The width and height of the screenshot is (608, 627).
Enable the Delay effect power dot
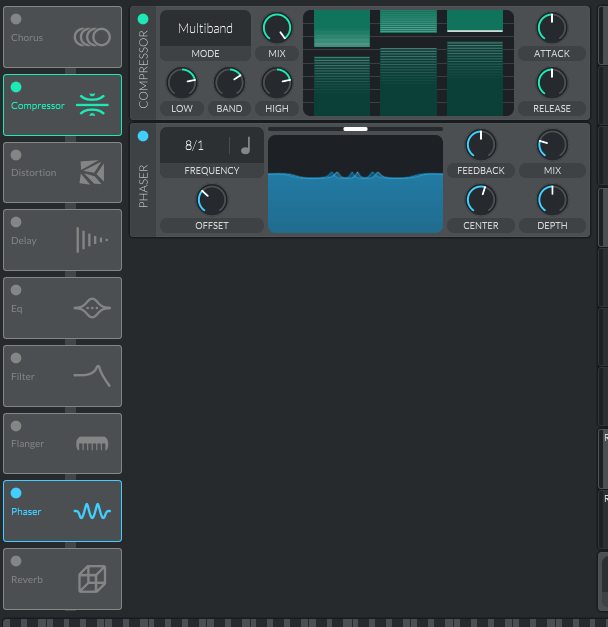coord(16,222)
